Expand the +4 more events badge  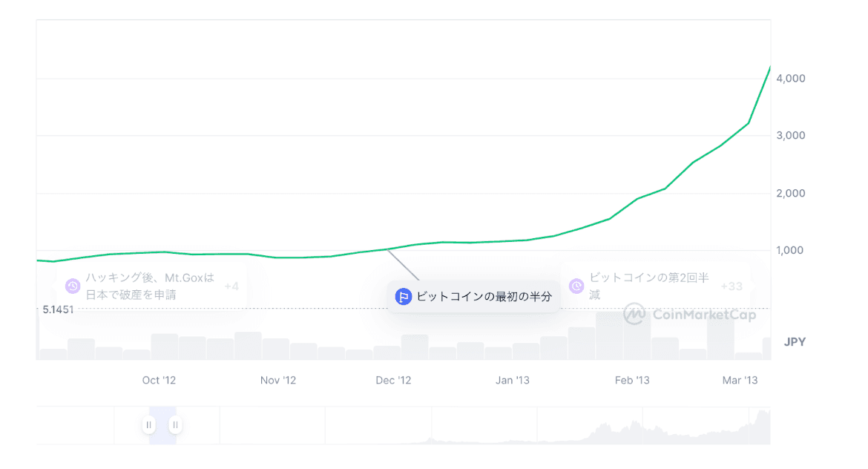click(x=231, y=286)
